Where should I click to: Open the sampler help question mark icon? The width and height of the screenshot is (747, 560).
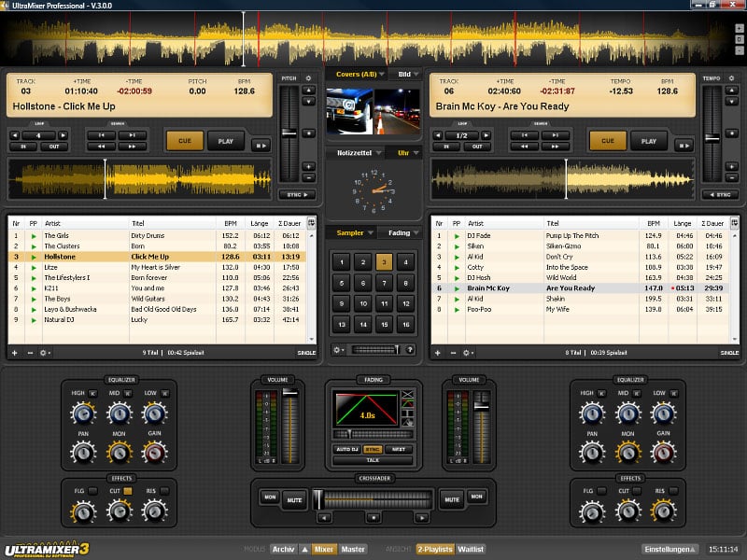click(x=409, y=349)
